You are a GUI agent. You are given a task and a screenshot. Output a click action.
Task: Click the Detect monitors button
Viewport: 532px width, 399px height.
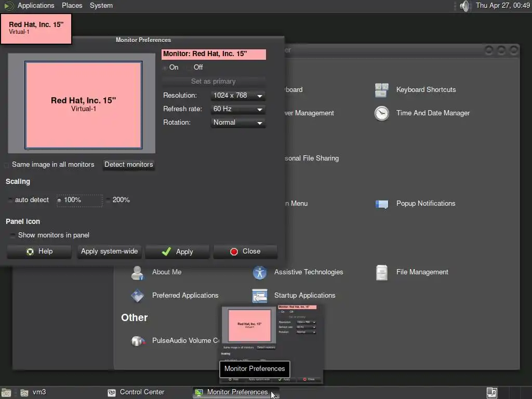[x=129, y=165]
